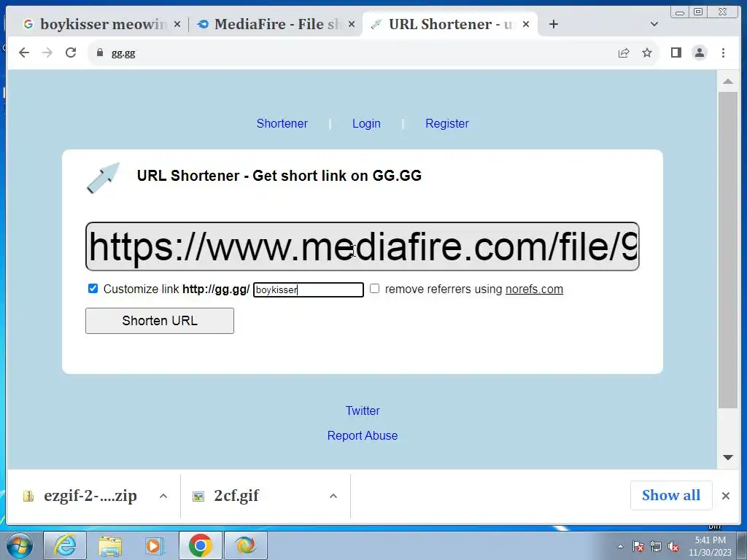The height and width of the screenshot is (560, 747).
Task: Reload the gg.gg page
Action: pos(71,52)
